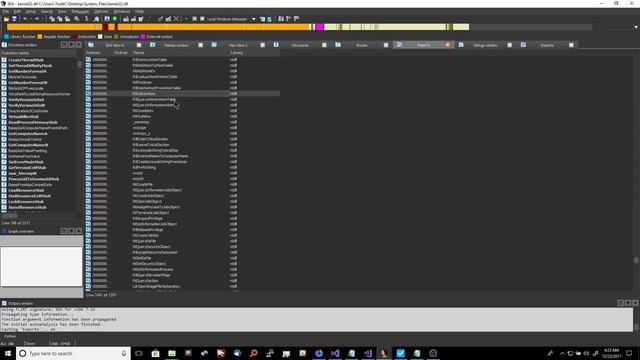
Task: Select the SetThreadAffinityMask function row
Action: tap(39, 66)
